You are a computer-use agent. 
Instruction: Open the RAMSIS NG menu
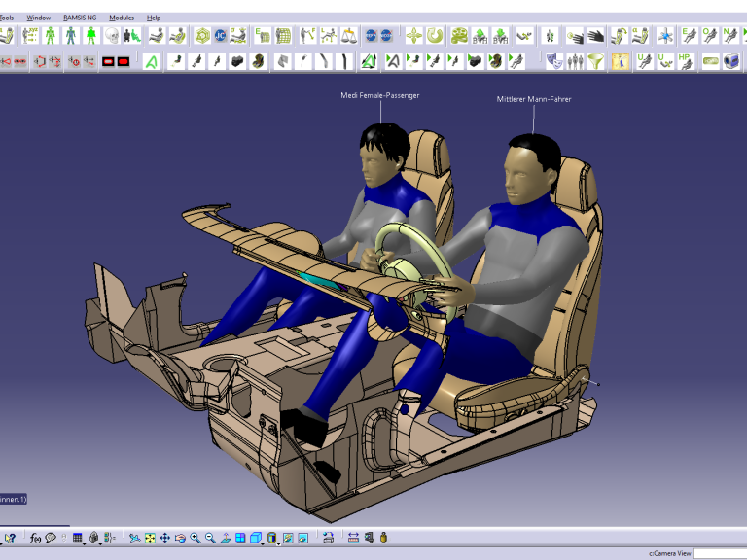(x=80, y=17)
